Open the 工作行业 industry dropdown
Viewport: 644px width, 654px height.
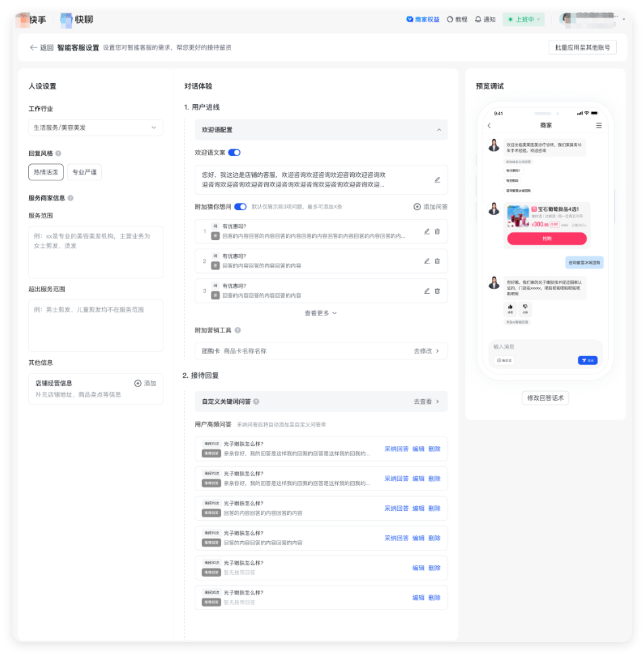point(95,127)
